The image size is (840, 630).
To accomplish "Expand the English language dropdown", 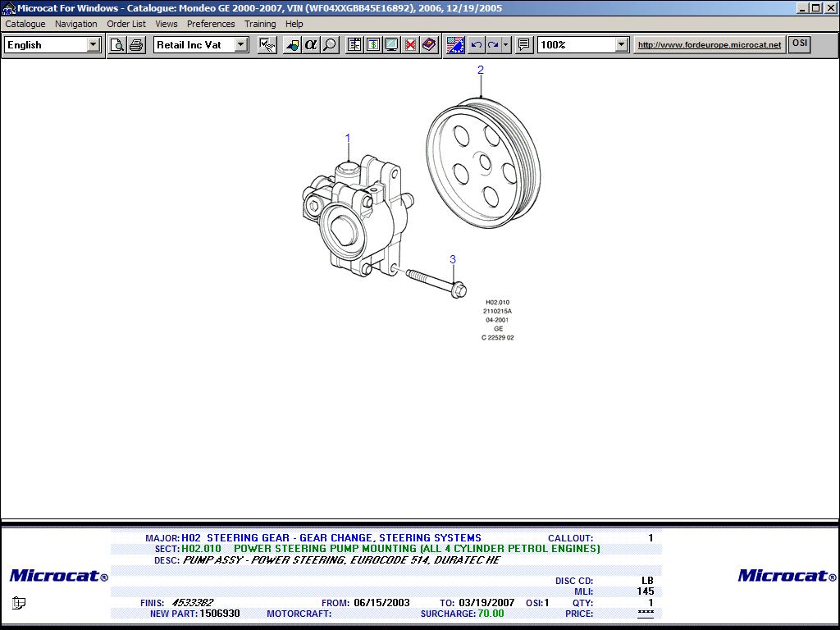I will tap(94, 45).
